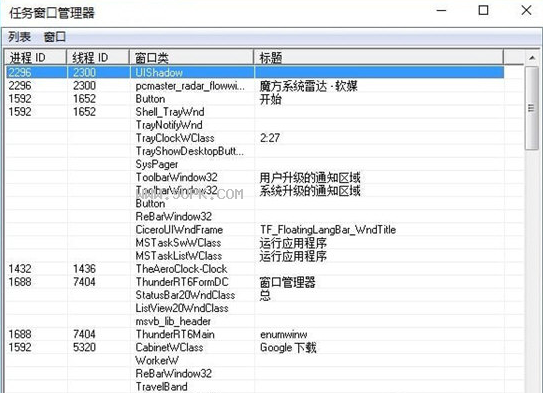Select the Shell_TrayWnd row
543x393 pixels.
click(255, 112)
